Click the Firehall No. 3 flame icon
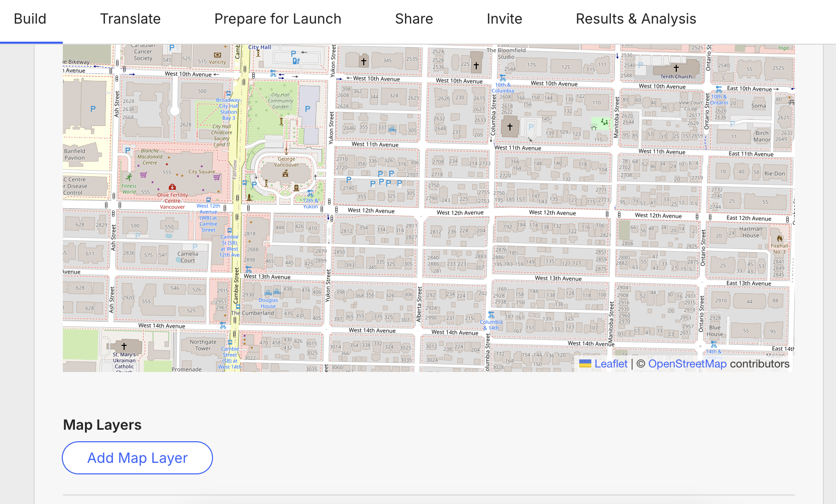 pyautogui.click(x=779, y=238)
